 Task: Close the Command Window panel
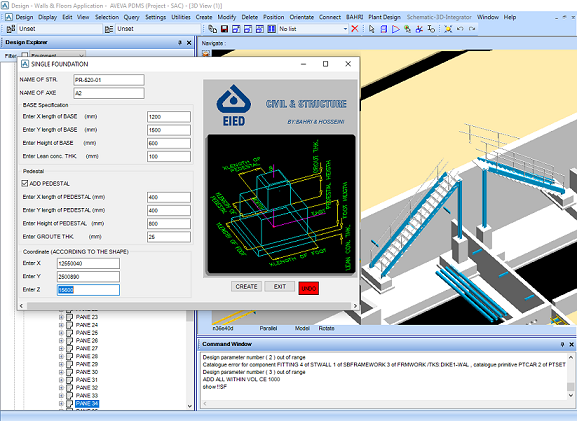[571, 344]
